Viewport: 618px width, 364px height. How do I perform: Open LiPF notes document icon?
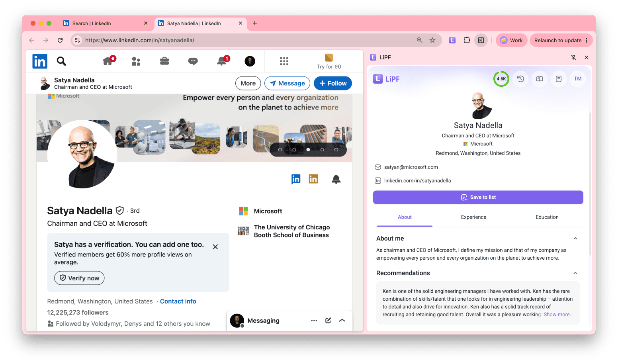559,79
